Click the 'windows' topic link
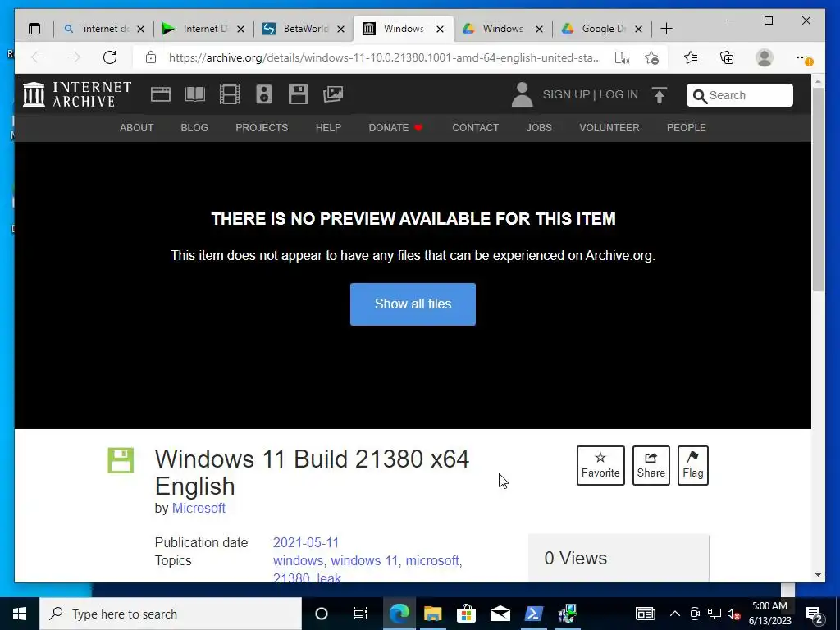 coord(298,560)
